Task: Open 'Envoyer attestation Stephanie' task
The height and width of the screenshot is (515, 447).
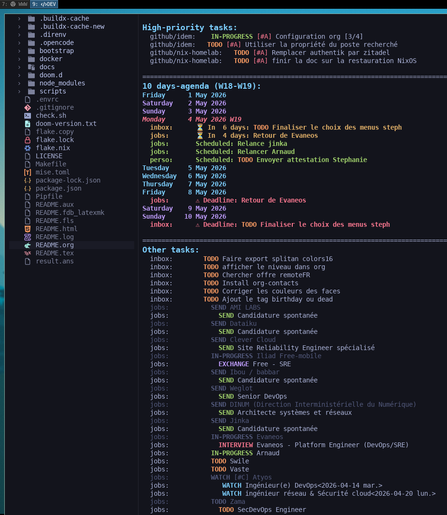Action: tap(312, 160)
